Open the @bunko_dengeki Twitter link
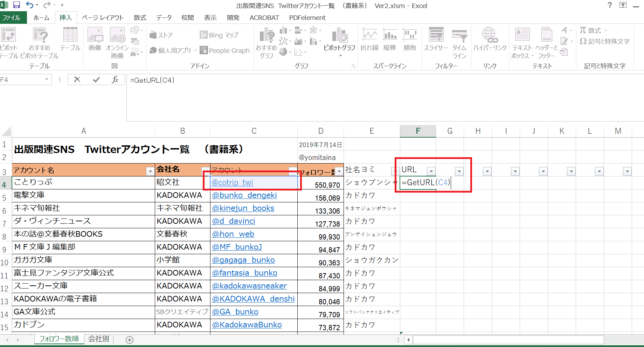Screen dimensions: 644x347 [x=244, y=195]
